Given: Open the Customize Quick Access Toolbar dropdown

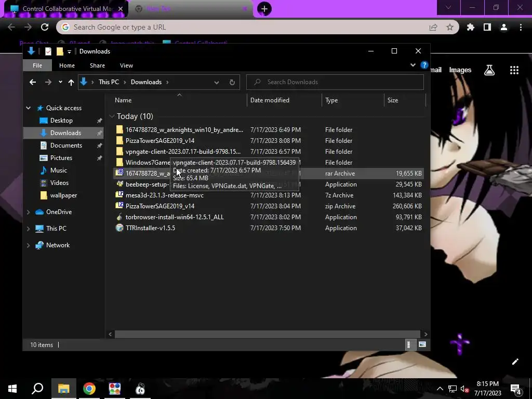Looking at the screenshot, I should (x=69, y=51).
